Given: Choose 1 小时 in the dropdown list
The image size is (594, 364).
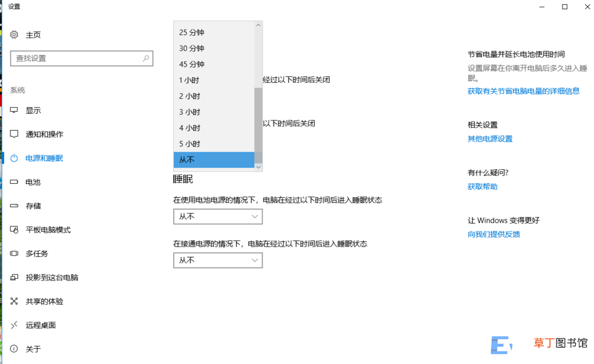Looking at the screenshot, I should tap(214, 80).
